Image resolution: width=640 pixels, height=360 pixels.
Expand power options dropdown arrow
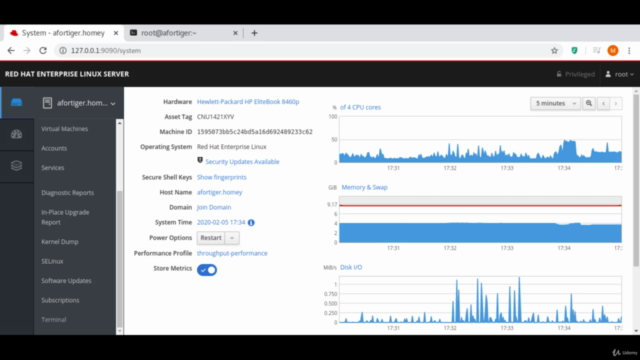tap(232, 238)
